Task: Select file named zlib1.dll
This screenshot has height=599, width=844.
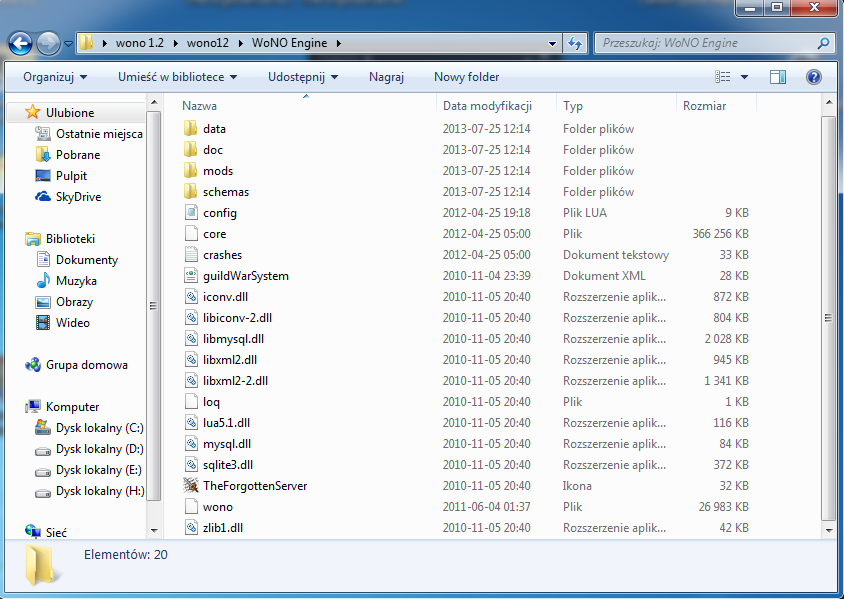Action: (223, 527)
